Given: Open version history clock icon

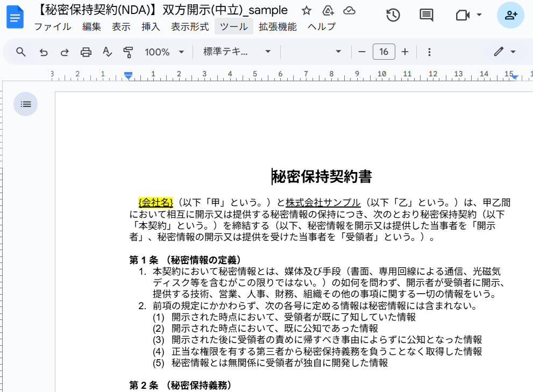Looking at the screenshot, I should pos(393,15).
